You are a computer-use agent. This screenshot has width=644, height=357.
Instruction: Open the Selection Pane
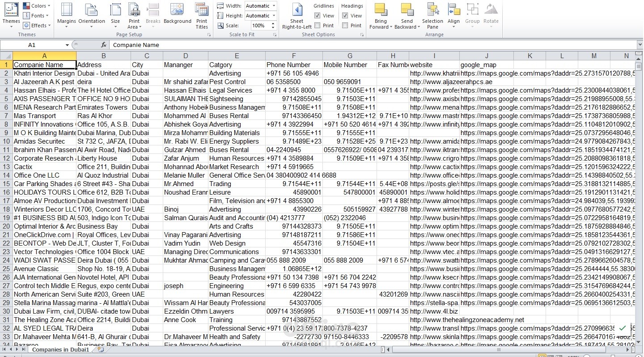tap(432, 16)
